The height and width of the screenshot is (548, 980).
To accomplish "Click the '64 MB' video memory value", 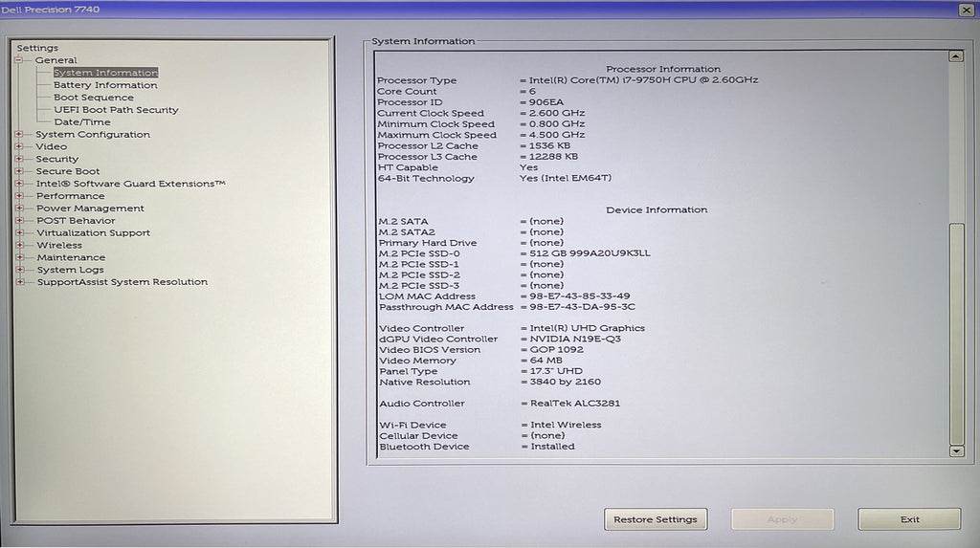I will click(x=546, y=360).
